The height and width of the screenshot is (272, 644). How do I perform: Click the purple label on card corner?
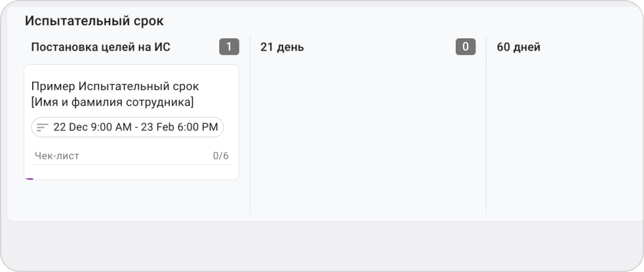click(x=29, y=179)
